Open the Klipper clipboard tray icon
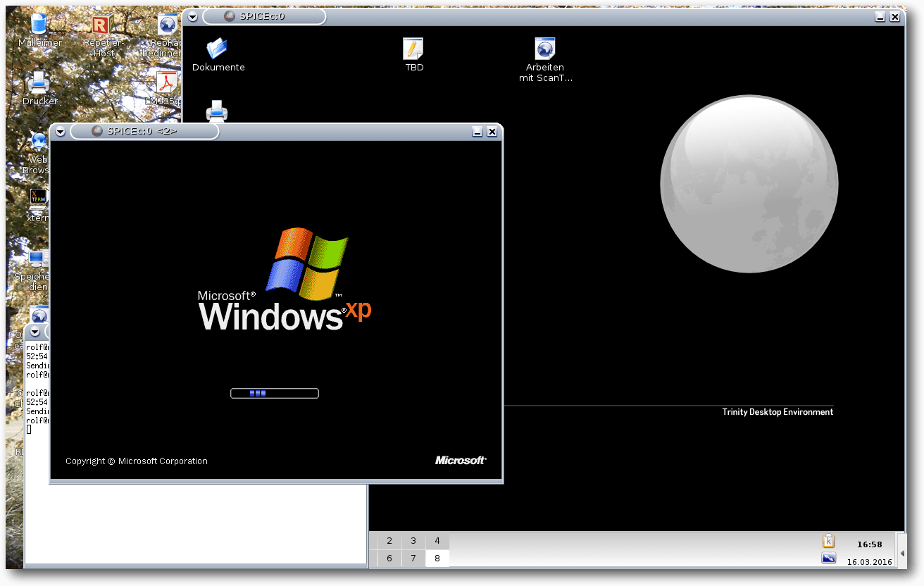924x586 pixels. 829,541
